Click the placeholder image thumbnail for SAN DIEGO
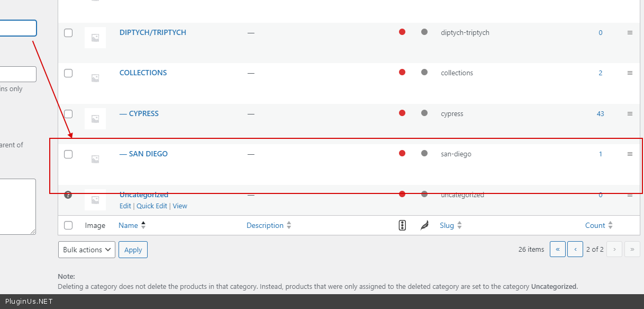The width and height of the screenshot is (644, 309). coord(95,159)
